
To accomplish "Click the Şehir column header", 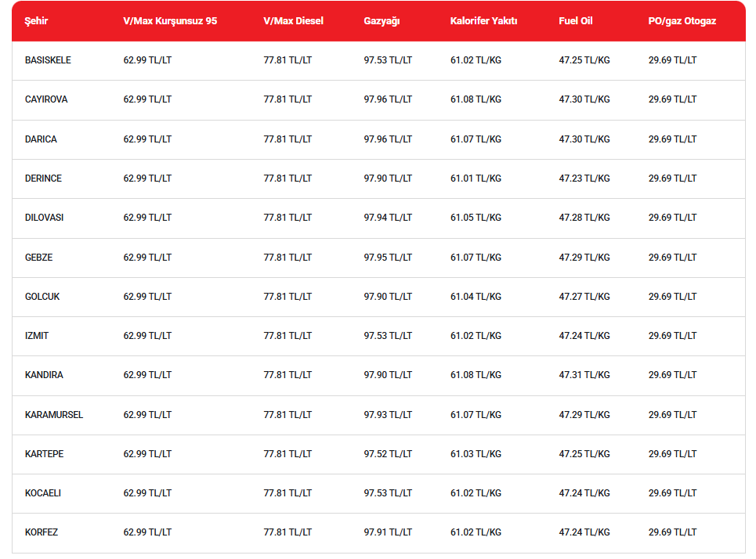I will [x=36, y=21].
